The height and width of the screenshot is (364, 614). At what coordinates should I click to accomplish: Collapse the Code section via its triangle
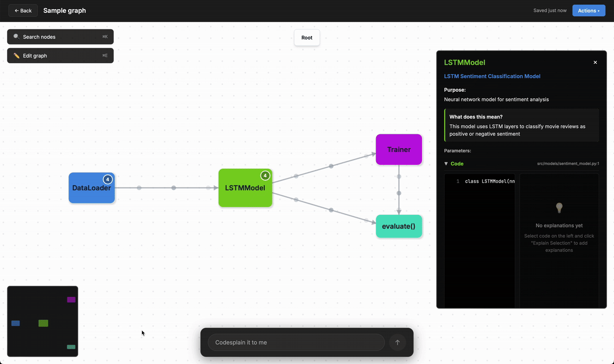(446, 163)
